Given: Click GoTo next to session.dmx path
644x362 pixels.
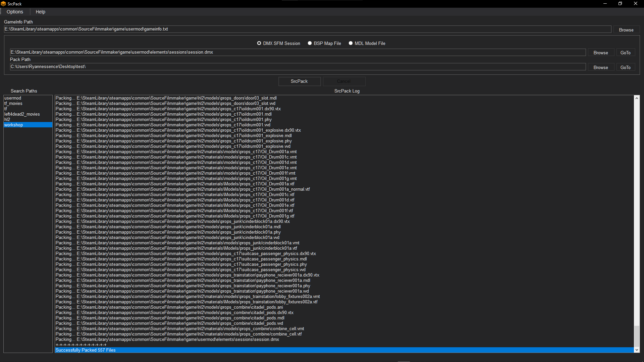Looking at the screenshot, I should click(625, 53).
